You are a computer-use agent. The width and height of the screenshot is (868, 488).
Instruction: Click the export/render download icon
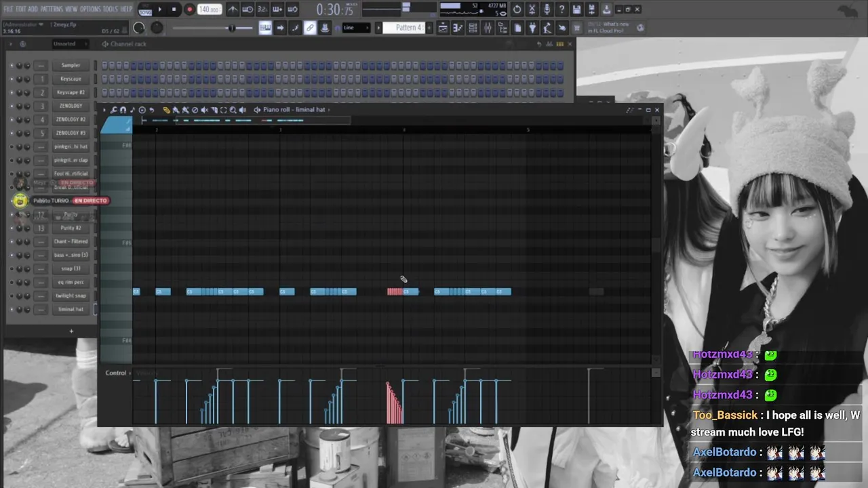coord(606,9)
